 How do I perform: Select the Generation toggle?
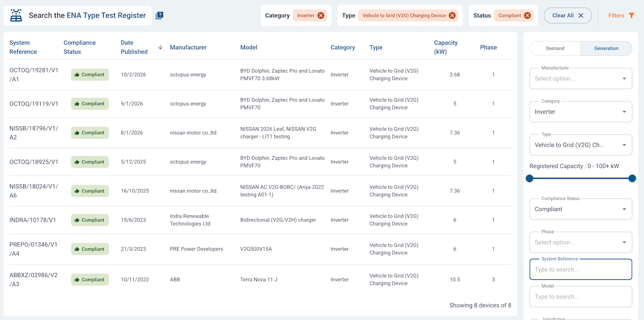point(606,48)
